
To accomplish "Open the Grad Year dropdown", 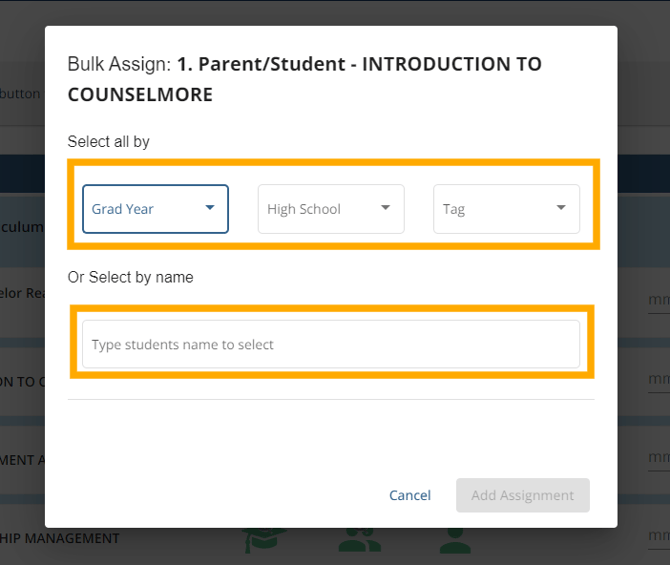I will click(x=155, y=209).
